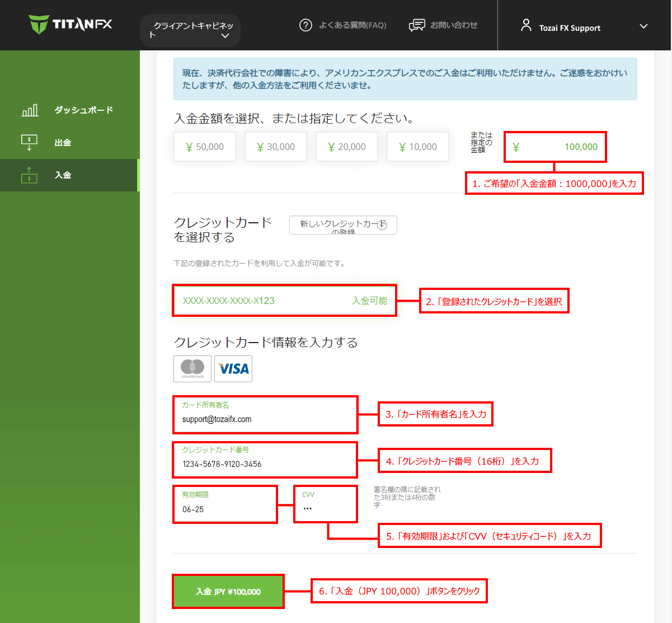Viewport: 672px width, 623px height.
Task: Select the ¥10,000 deposit amount
Action: click(417, 146)
